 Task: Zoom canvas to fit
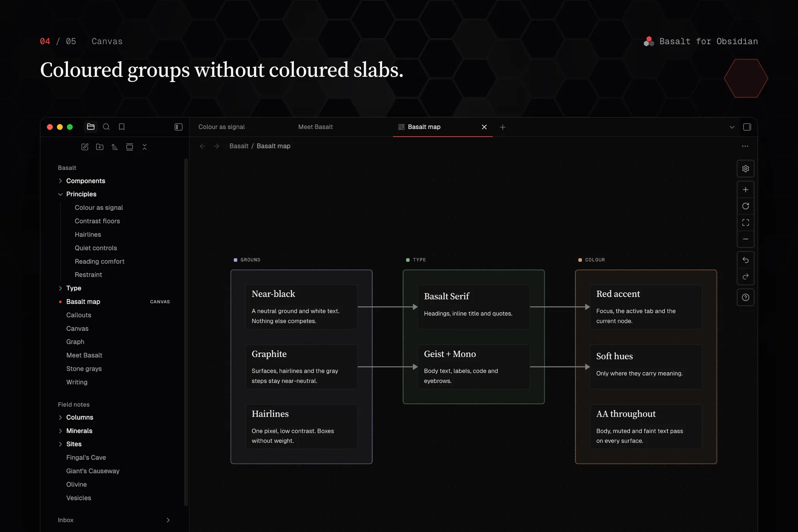(745, 223)
